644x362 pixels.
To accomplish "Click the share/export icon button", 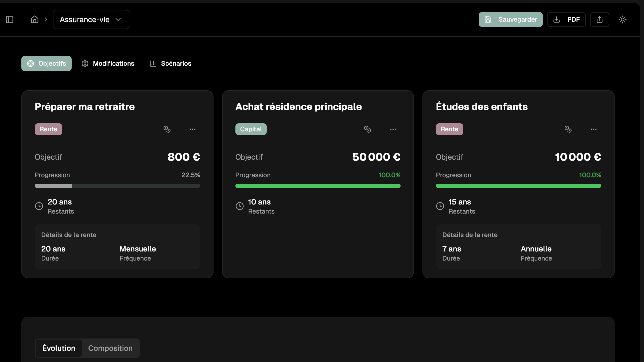I will tap(599, 19).
